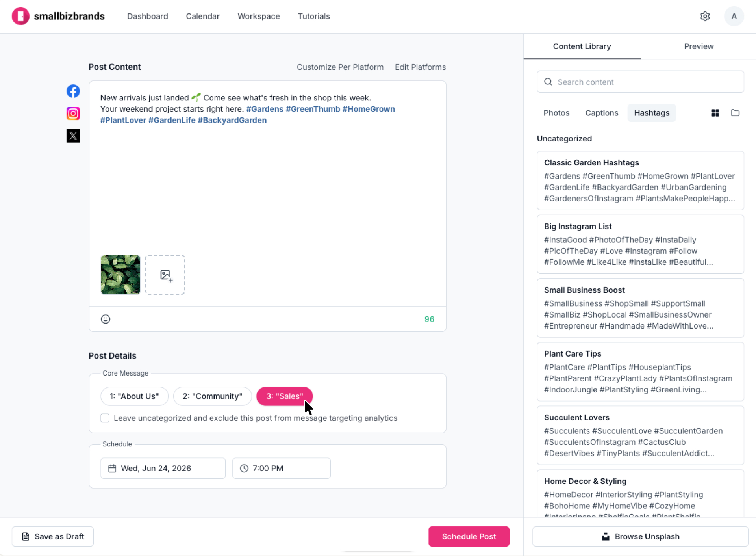Select the X platform icon
756x556 pixels.
coord(73,136)
